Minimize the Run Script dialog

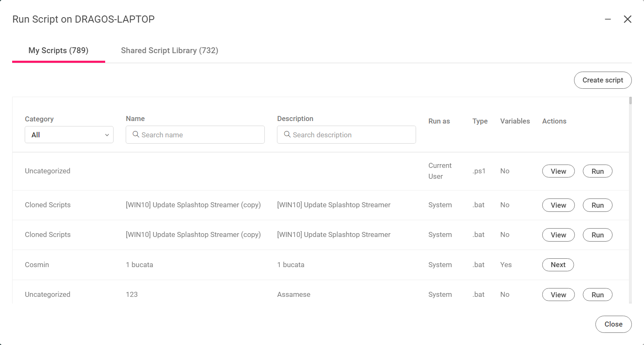click(608, 19)
